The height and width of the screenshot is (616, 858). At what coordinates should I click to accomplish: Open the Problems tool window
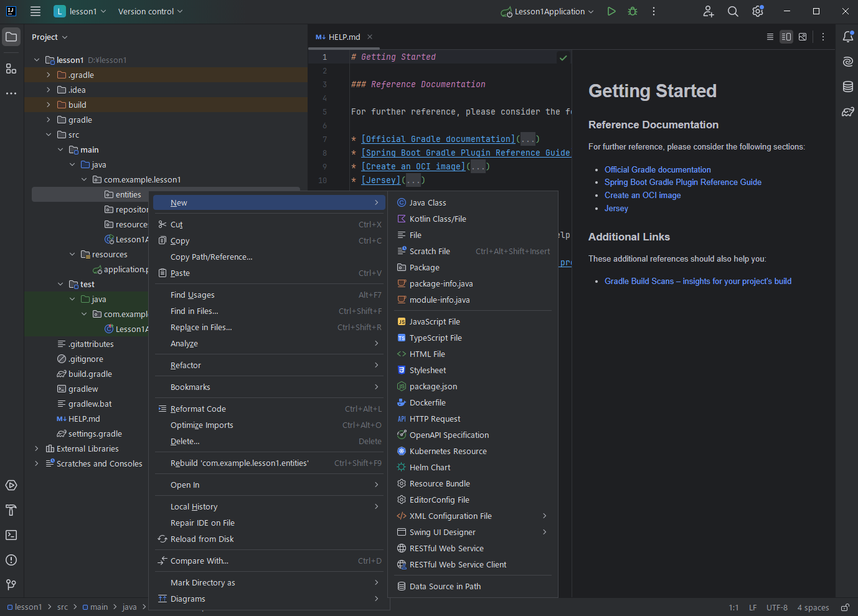(x=11, y=560)
